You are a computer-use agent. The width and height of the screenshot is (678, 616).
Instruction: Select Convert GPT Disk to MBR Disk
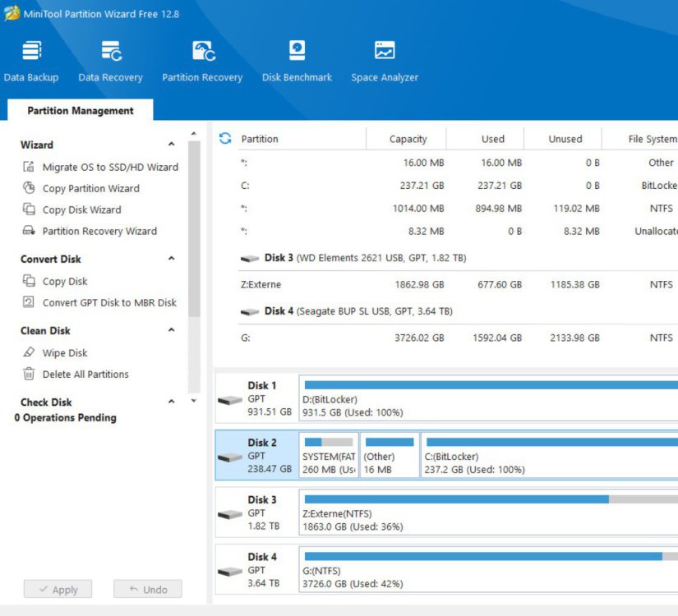[109, 302]
